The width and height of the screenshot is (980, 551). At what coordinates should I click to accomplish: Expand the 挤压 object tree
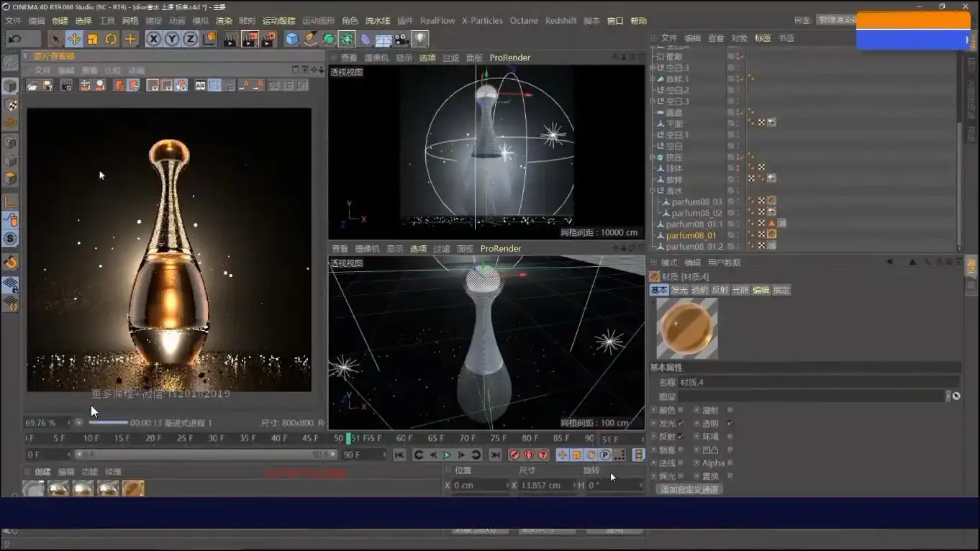[x=653, y=157]
